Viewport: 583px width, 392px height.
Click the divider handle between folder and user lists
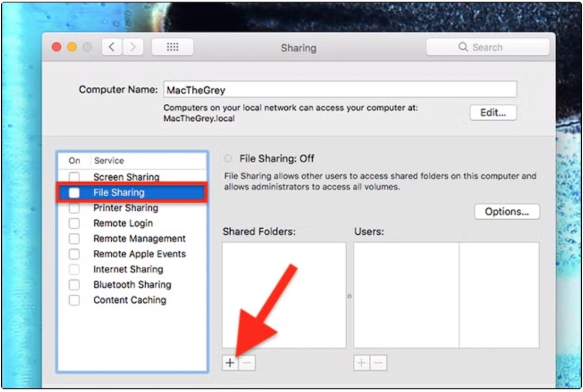[x=350, y=296]
